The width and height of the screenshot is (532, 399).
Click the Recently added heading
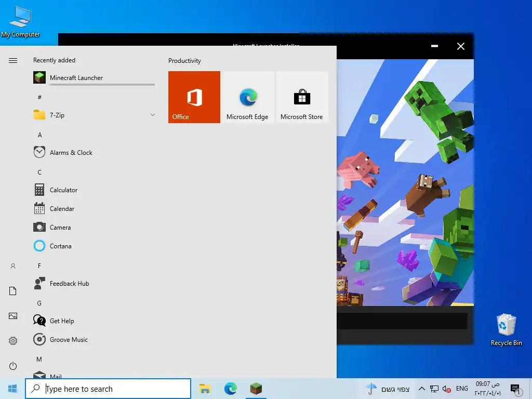coord(54,60)
